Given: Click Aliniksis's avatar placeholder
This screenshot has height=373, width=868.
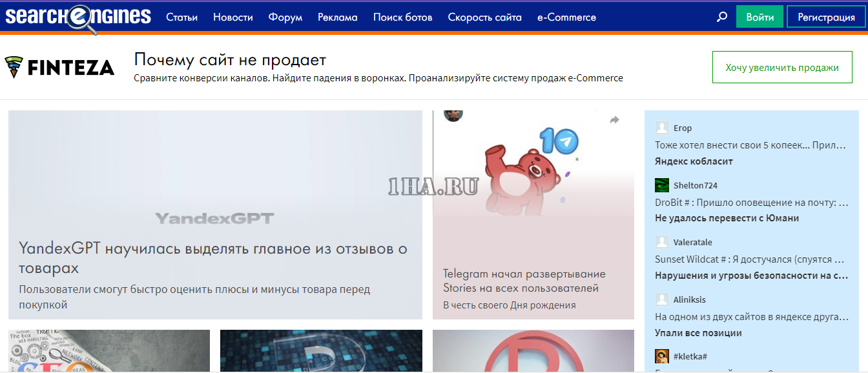Looking at the screenshot, I should pos(662,299).
